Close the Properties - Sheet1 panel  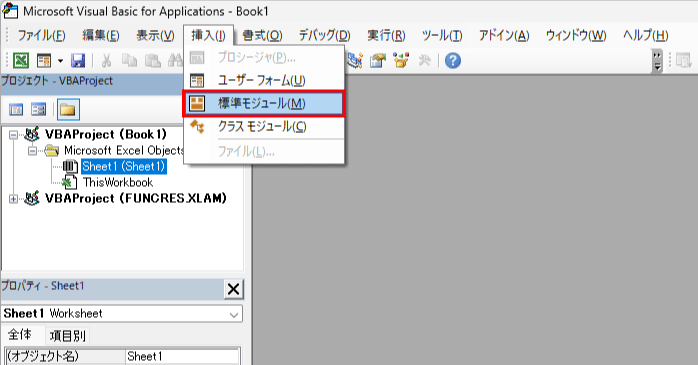233,289
